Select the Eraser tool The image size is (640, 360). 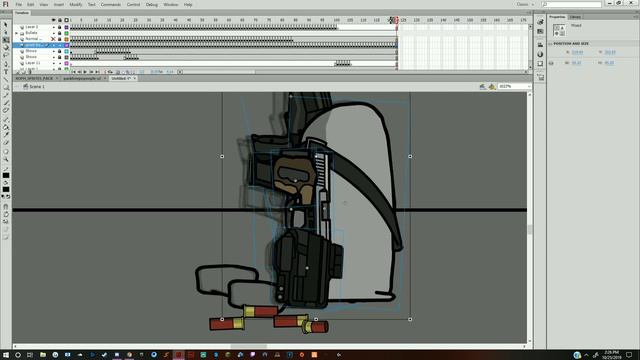pyautogui.click(x=6, y=142)
